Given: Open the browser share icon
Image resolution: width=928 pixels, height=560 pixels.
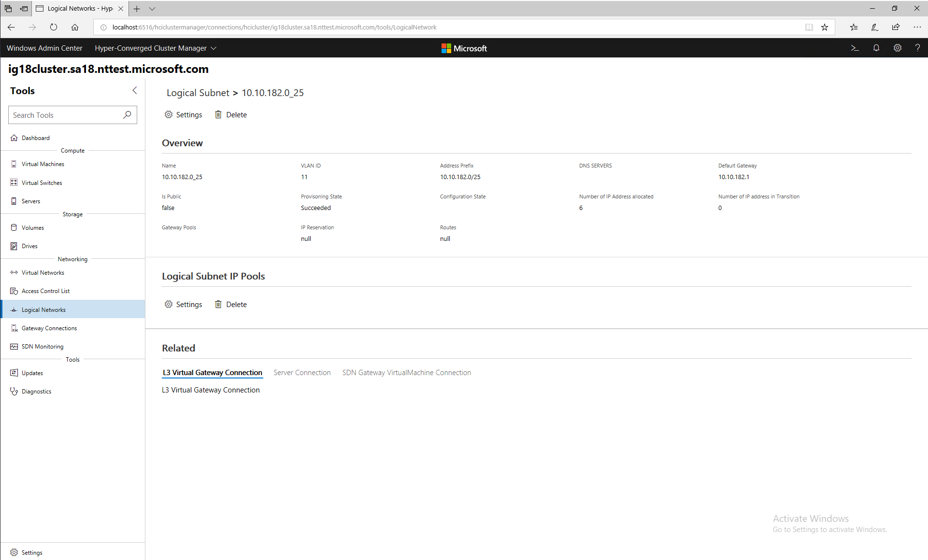Looking at the screenshot, I should [896, 27].
